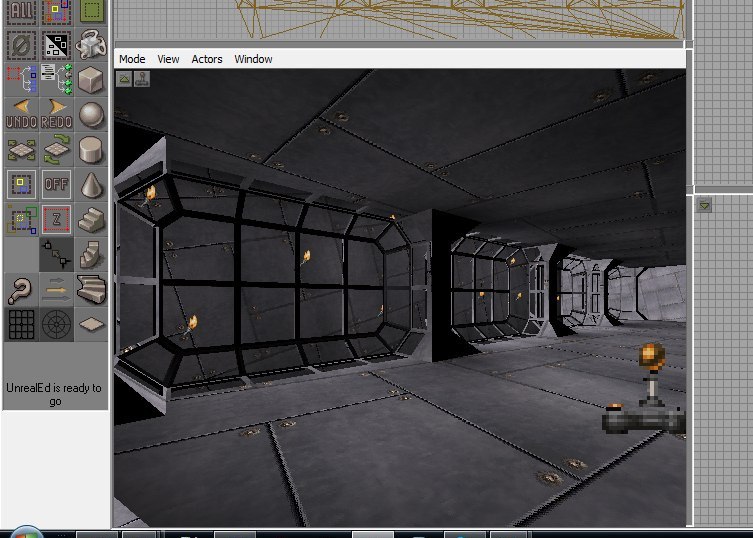Click the UNDO arrow button

pos(21,113)
